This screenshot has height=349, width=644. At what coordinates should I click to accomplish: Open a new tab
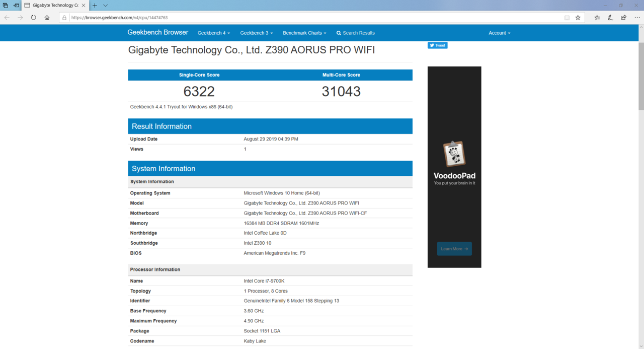pos(95,5)
